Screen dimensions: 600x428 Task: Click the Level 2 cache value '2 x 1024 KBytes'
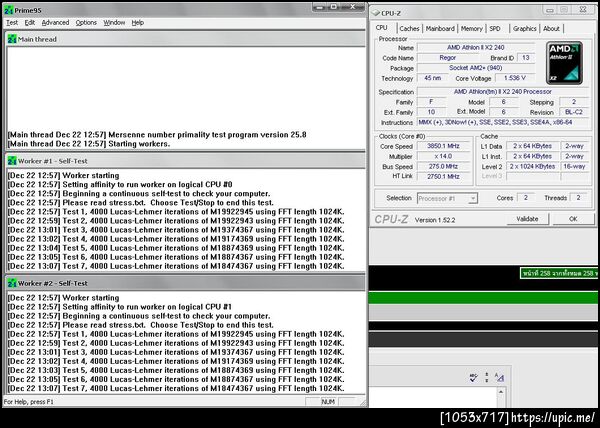532,166
